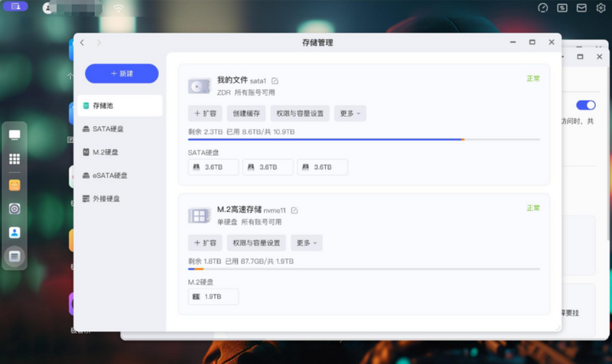The width and height of the screenshot is (612, 364).
Task: Select the third 3.6TB SATA disk chip
Action: pos(322,167)
